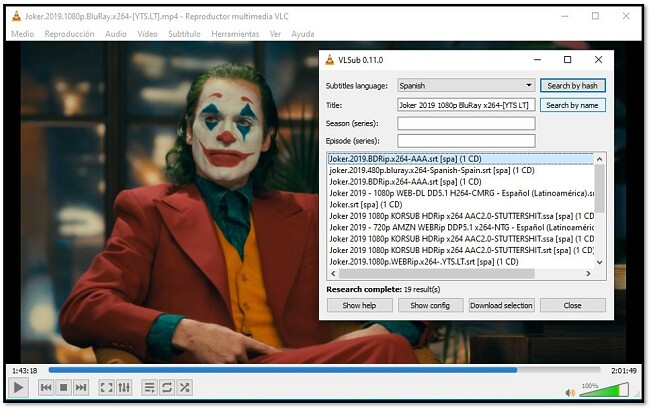The image size is (650, 408).
Task: Jump to previous media with skip-back button
Action: [x=46, y=388]
